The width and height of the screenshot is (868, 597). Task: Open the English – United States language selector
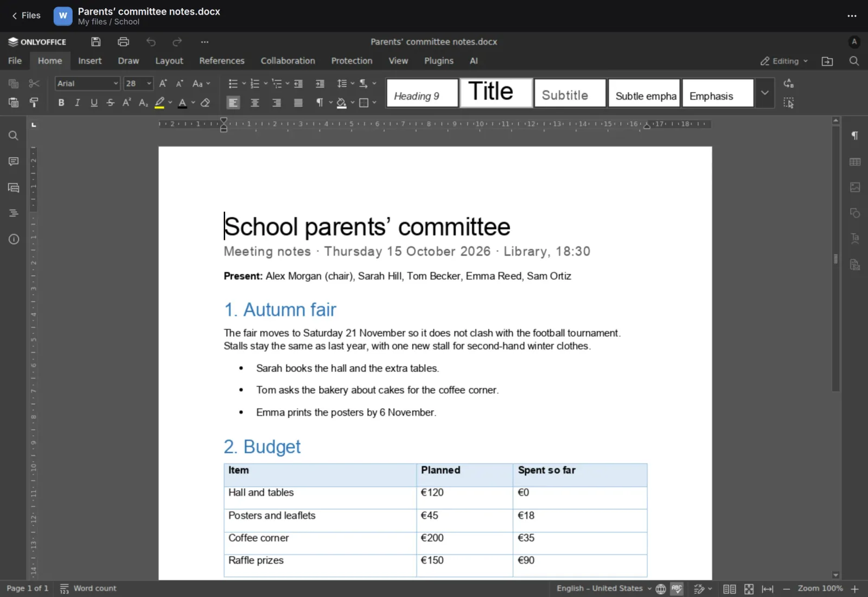click(604, 589)
